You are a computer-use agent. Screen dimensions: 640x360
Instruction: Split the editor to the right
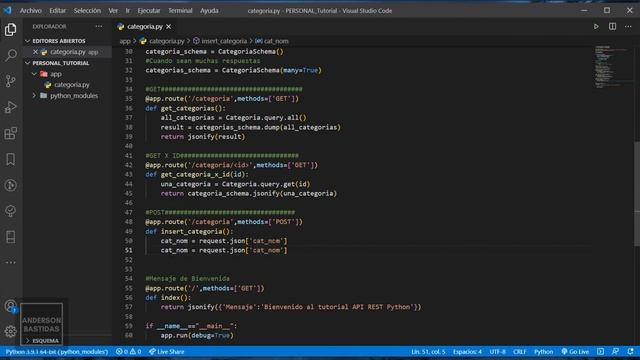coord(612,27)
